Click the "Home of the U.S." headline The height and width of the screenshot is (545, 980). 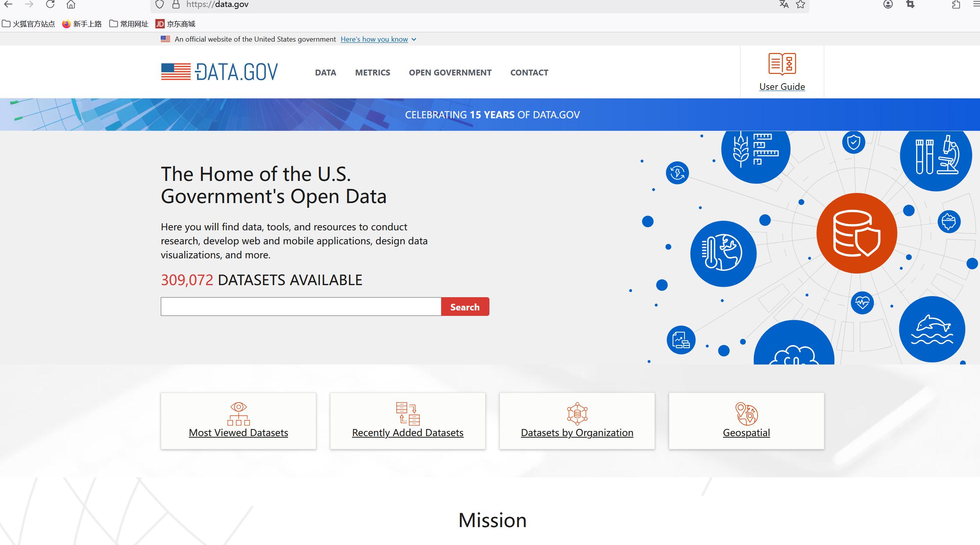click(x=273, y=185)
